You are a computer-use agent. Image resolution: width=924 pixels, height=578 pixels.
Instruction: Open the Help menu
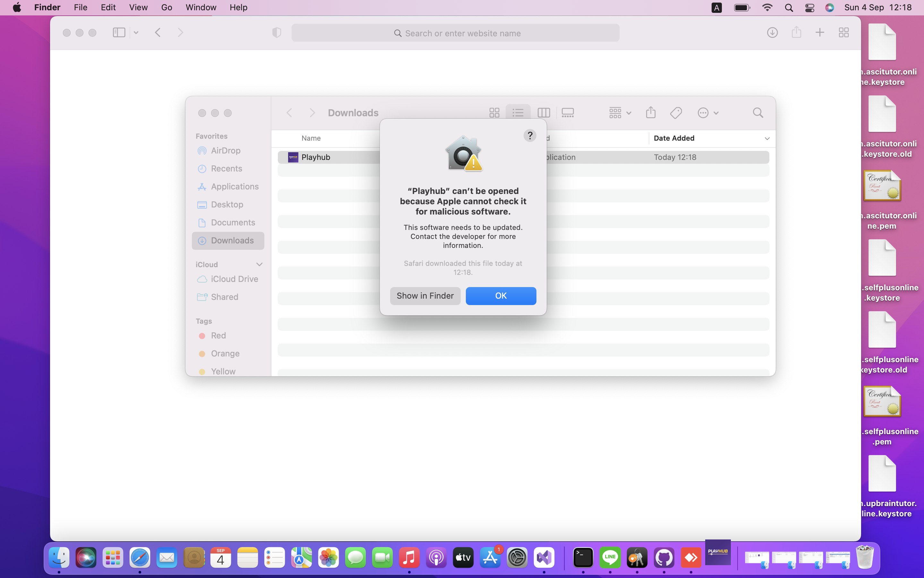click(x=238, y=7)
